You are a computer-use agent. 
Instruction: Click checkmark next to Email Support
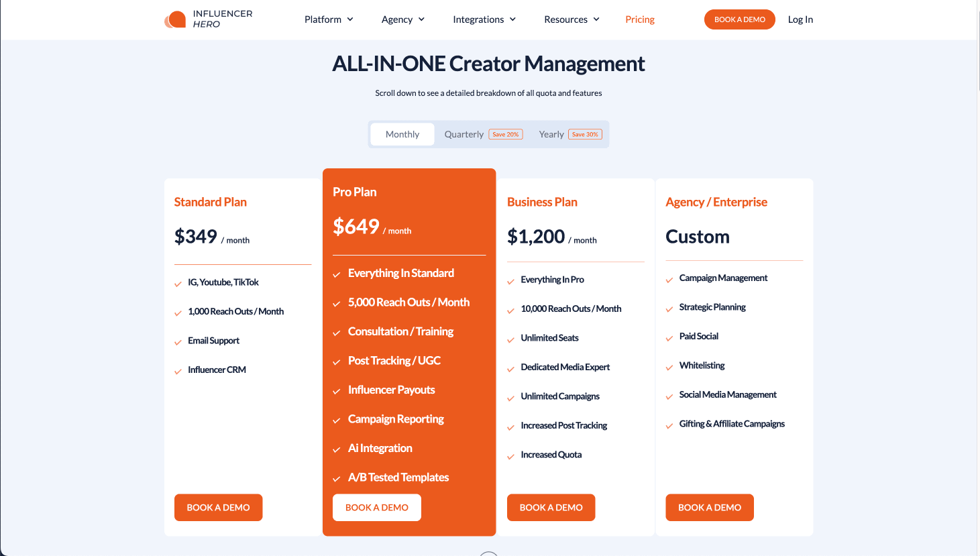click(x=178, y=342)
